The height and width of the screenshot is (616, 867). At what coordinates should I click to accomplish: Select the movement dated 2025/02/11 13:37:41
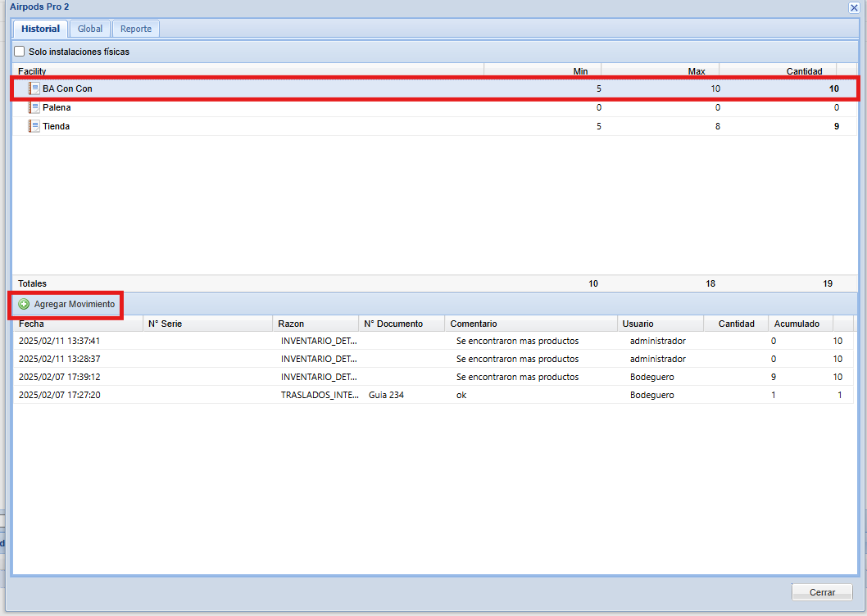[433, 341]
